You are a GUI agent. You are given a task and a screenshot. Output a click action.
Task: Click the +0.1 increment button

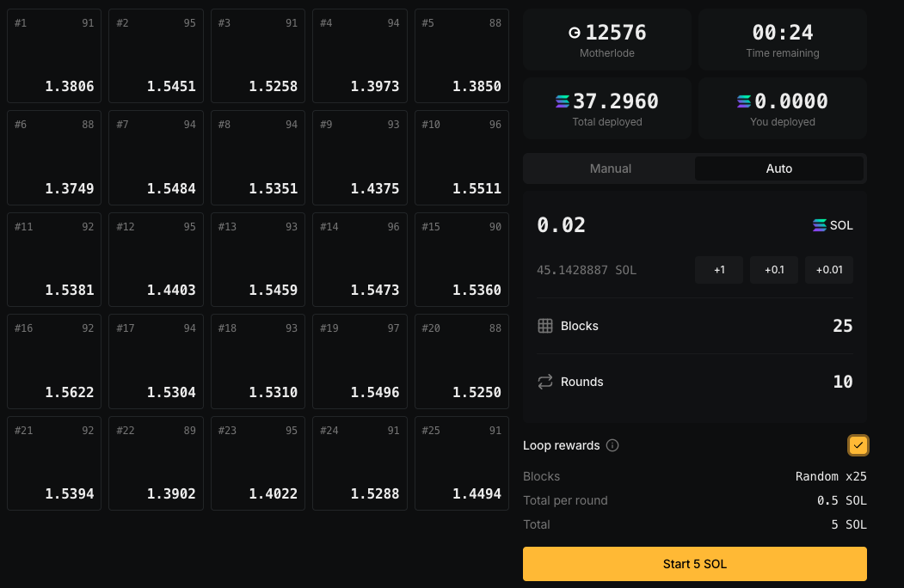tap(774, 270)
